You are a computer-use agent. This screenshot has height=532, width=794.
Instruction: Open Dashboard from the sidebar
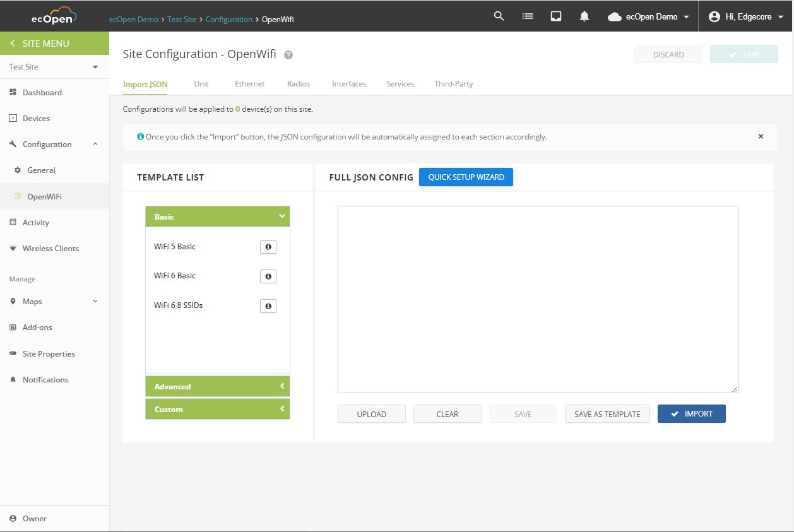point(42,92)
